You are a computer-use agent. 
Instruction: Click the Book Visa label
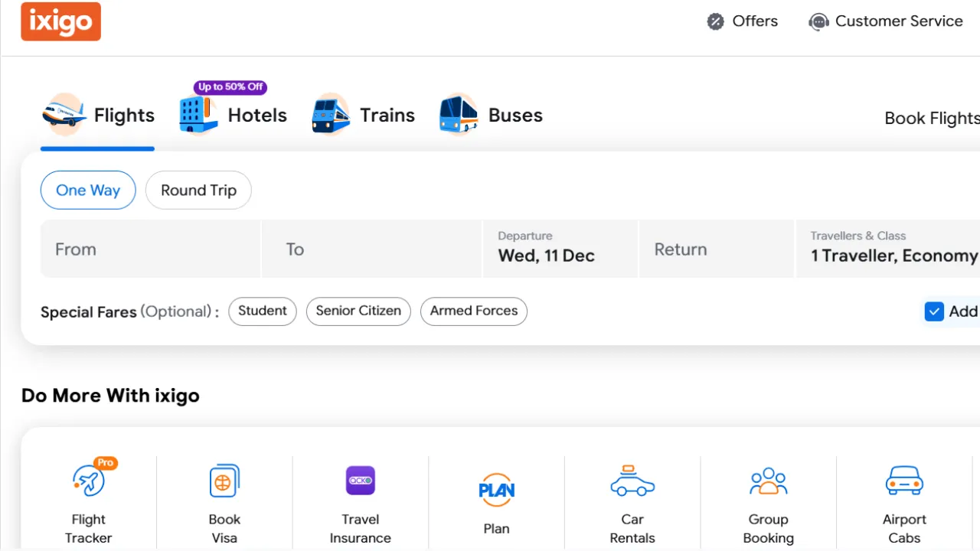point(224,529)
